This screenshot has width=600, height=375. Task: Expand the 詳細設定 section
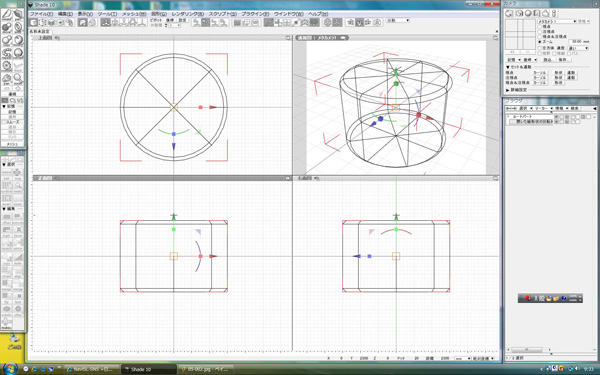[508, 90]
